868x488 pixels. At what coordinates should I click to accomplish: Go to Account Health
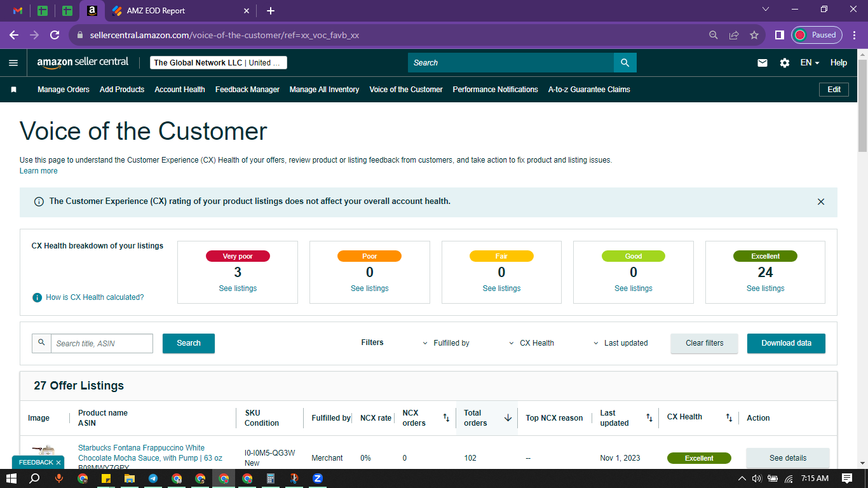click(x=180, y=90)
